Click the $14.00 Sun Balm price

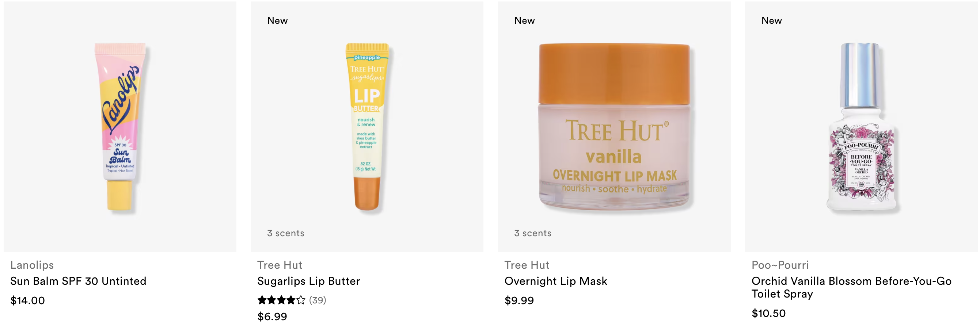coord(27,301)
